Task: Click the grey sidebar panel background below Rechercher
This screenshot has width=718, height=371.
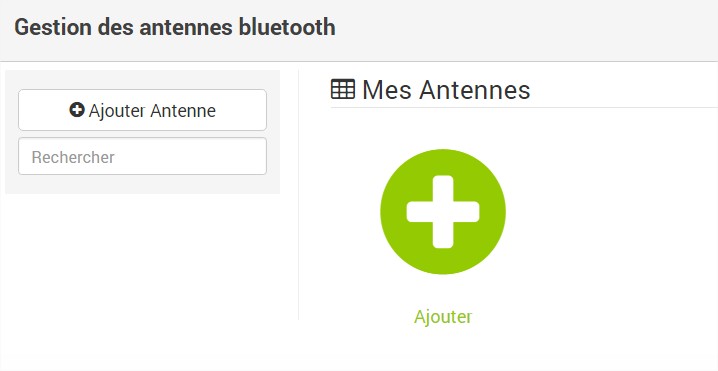Action: (x=142, y=185)
